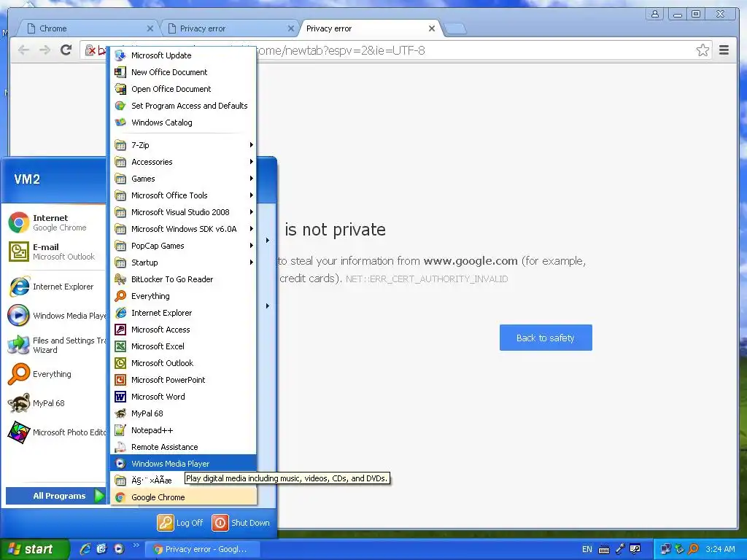Image resolution: width=747 pixels, height=560 pixels.
Task: Open a new tab in Chrome
Action: [x=456, y=29]
